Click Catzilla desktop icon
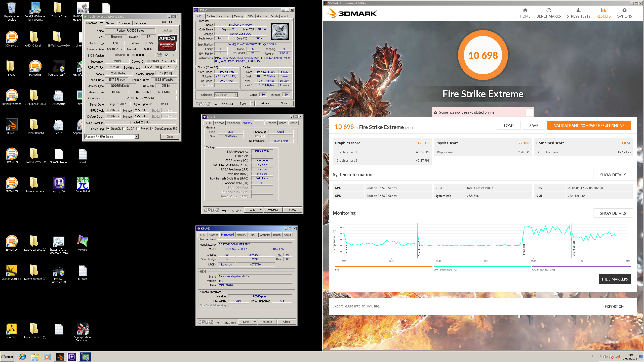The width and height of the screenshot is (644, 362). coord(12,331)
